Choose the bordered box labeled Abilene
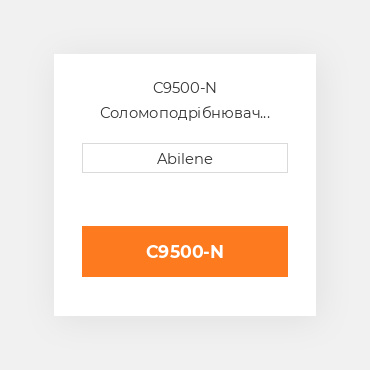This screenshot has height=370, width=370. [185, 158]
